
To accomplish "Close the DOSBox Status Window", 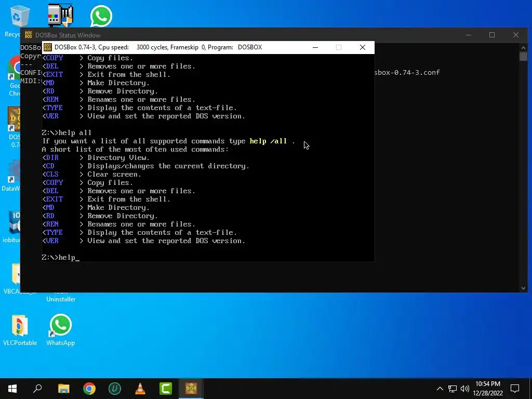I will [x=516, y=35].
